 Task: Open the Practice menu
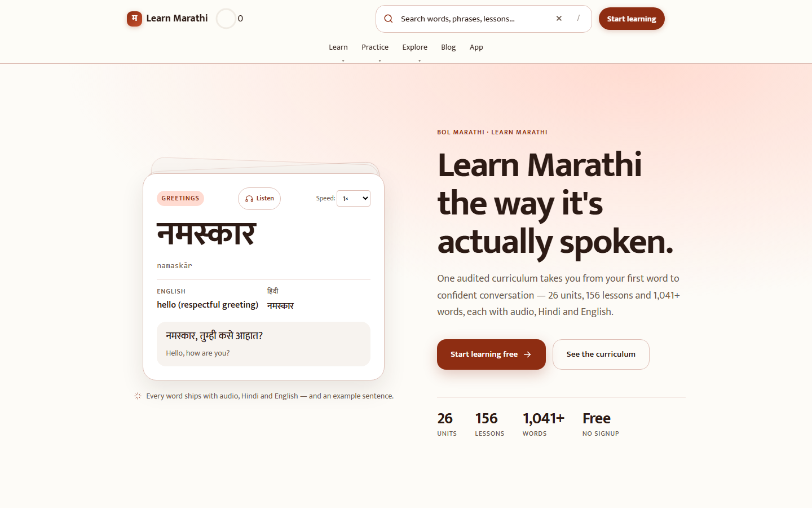(375, 47)
